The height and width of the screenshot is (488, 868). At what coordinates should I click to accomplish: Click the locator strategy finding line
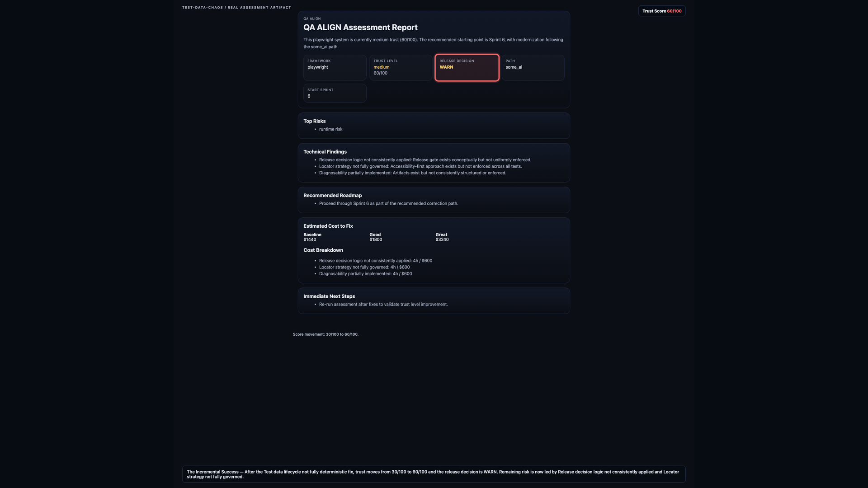click(420, 166)
